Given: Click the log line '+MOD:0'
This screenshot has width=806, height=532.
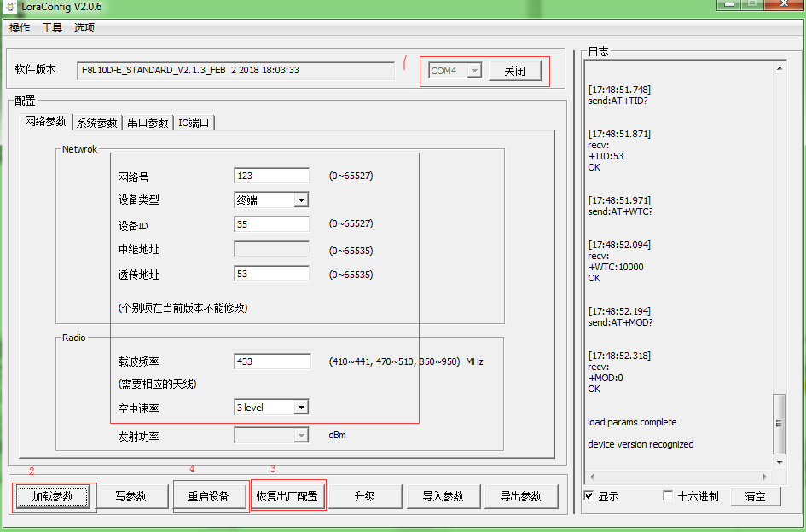Looking at the screenshot, I should click(606, 378).
